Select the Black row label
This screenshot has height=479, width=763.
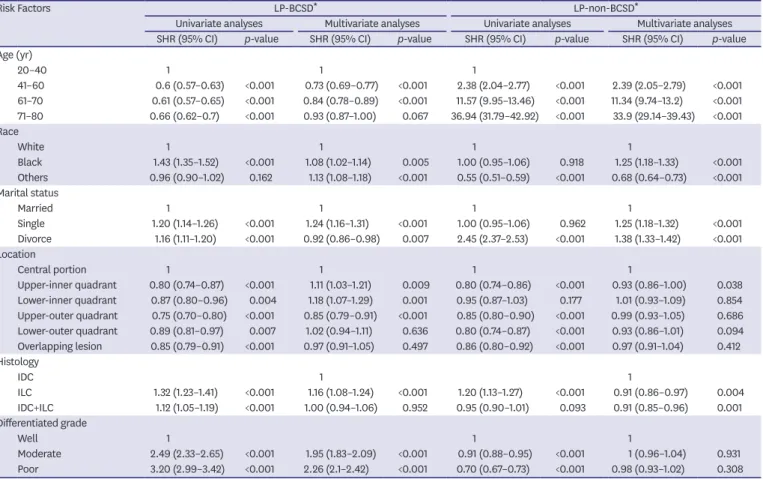30,162
